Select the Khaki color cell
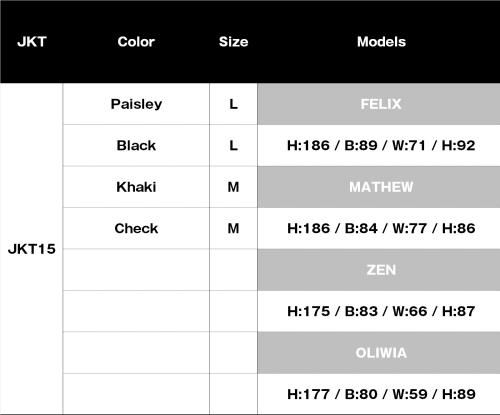 [x=136, y=187]
